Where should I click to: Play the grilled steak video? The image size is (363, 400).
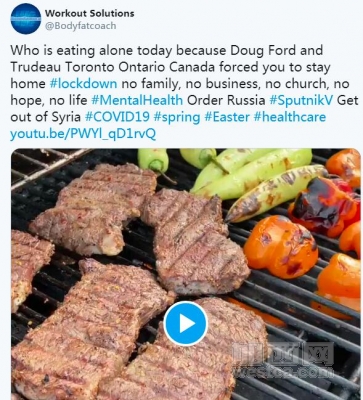186,323
